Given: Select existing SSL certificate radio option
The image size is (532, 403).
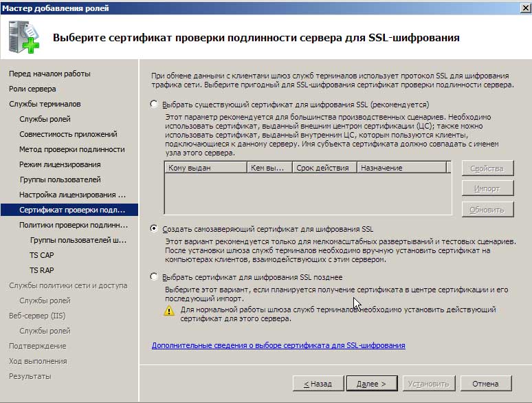Looking at the screenshot, I should (x=154, y=104).
